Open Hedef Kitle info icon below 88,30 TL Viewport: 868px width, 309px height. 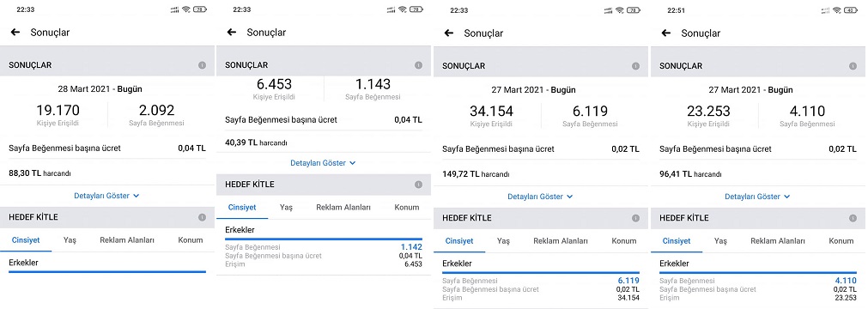(x=202, y=218)
